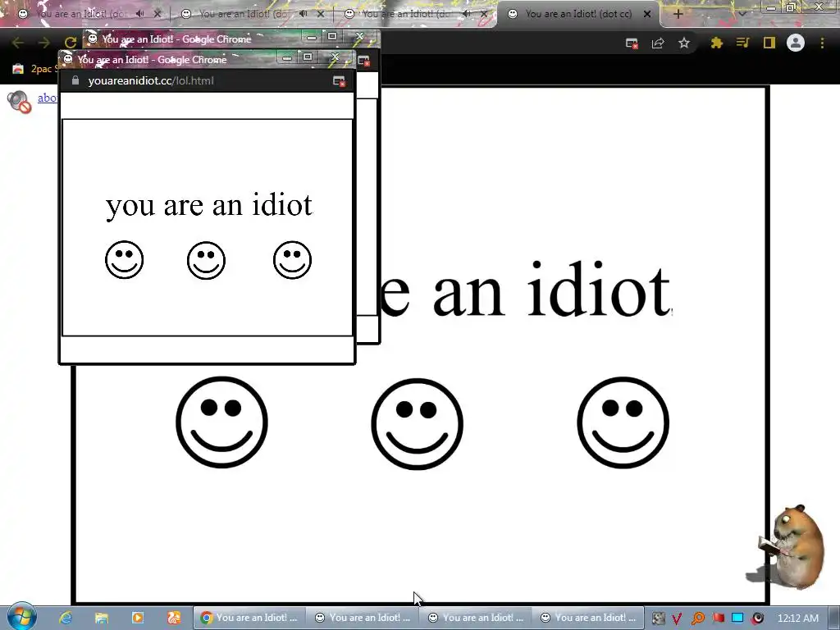Open the profile avatar menu

(x=796, y=43)
